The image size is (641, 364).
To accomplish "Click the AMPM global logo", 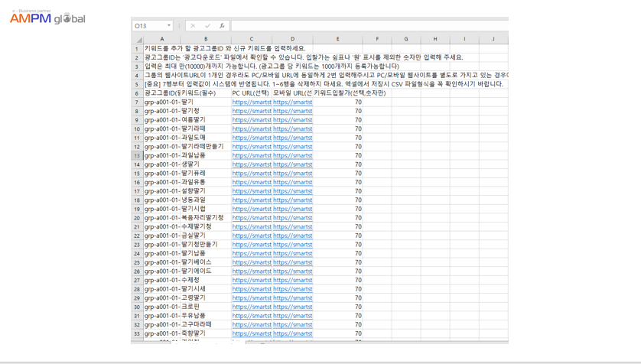I will (47, 17).
